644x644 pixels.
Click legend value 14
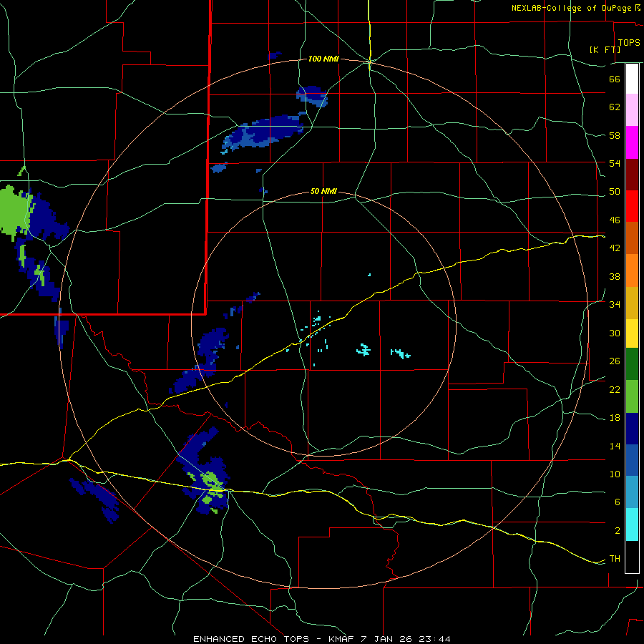(x=615, y=446)
